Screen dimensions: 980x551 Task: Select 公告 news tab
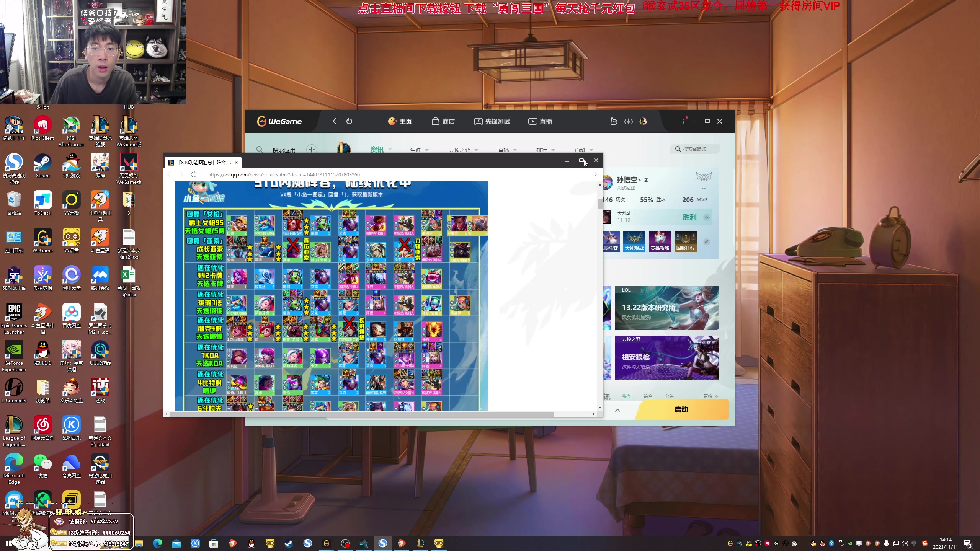click(669, 396)
